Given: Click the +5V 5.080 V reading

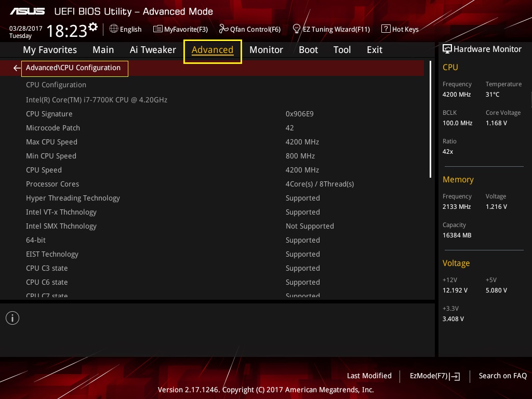Looking at the screenshot, I should [x=496, y=290].
